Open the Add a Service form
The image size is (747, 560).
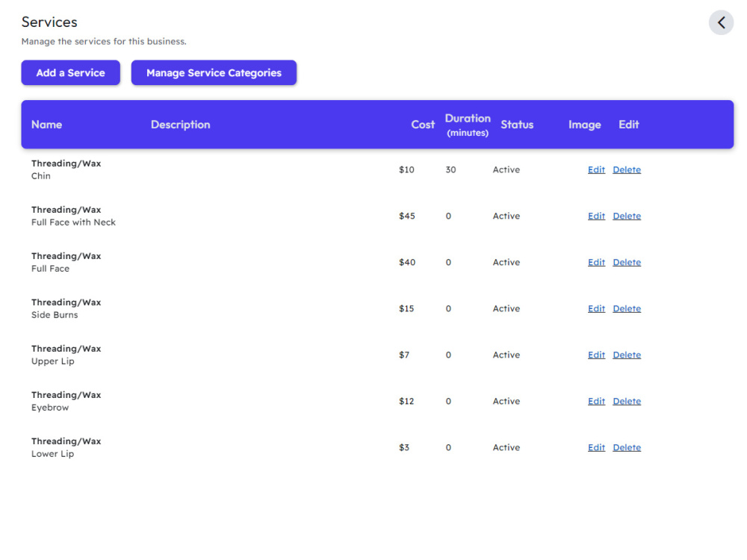click(70, 73)
